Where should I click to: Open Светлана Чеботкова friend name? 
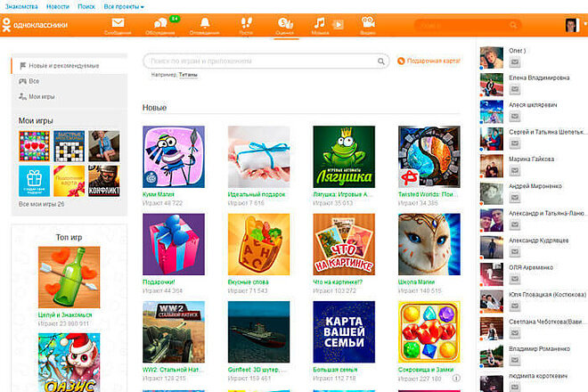point(547,322)
